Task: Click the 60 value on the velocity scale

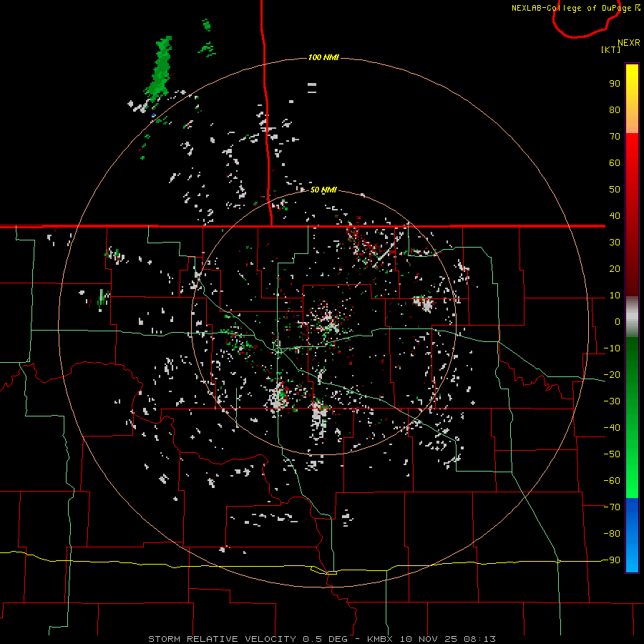Action: pyautogui.click(x=615, y=163)
